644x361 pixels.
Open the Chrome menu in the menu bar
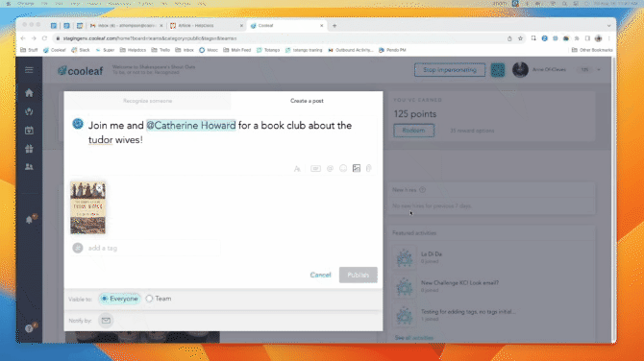coord(25,3)
